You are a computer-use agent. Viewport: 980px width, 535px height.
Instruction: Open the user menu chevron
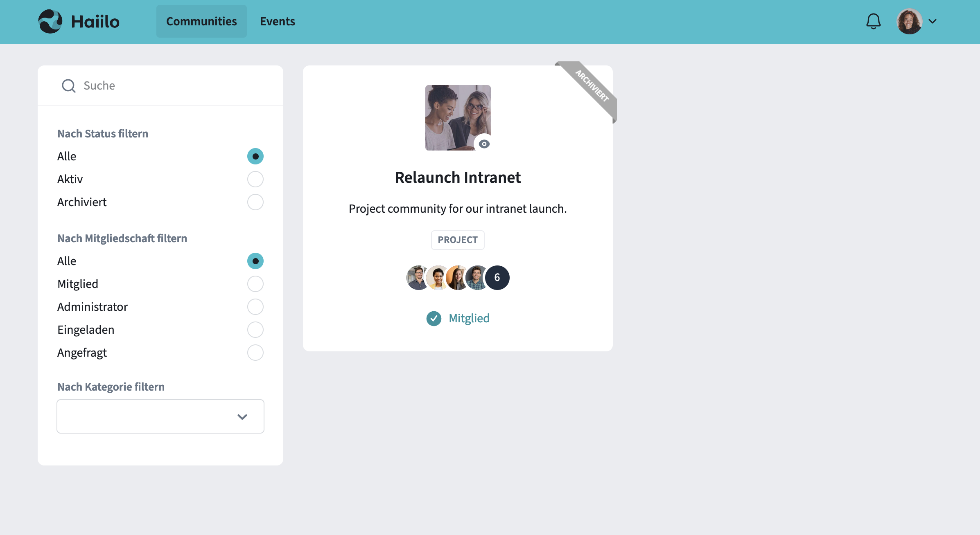(933, 21)
